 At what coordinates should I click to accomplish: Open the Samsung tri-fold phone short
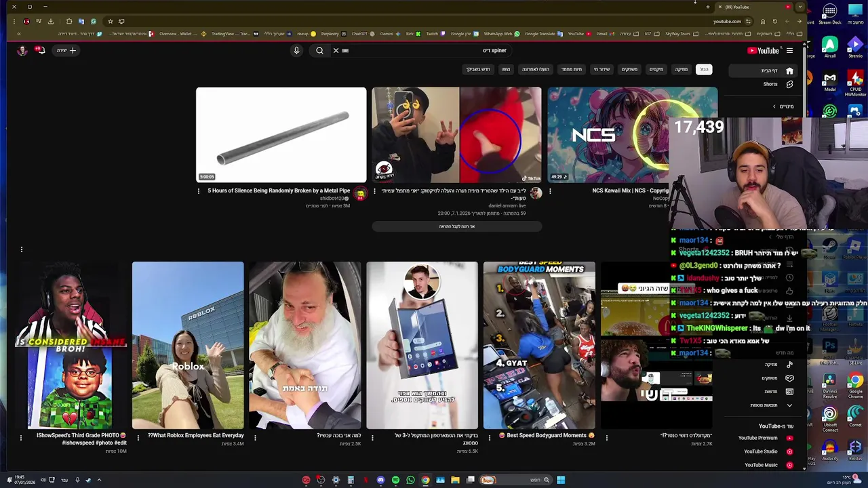(x=422, y=345)
